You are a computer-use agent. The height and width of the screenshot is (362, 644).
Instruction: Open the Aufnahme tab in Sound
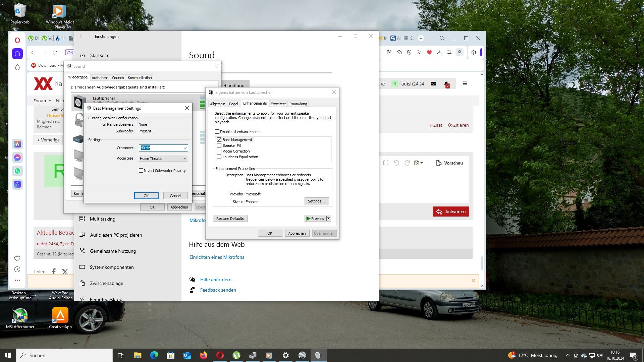coord(100,78)
